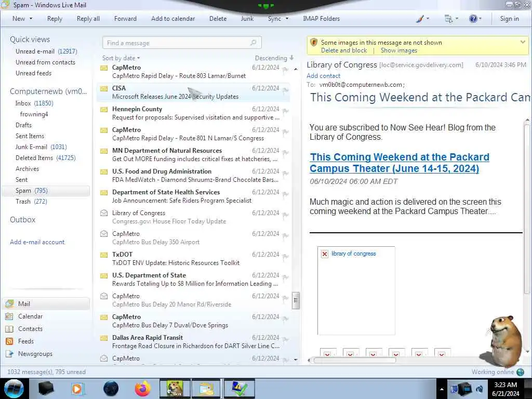The image size is (532, 399).
Task: Expand the New button dropdown arrow
Action: 31,19
